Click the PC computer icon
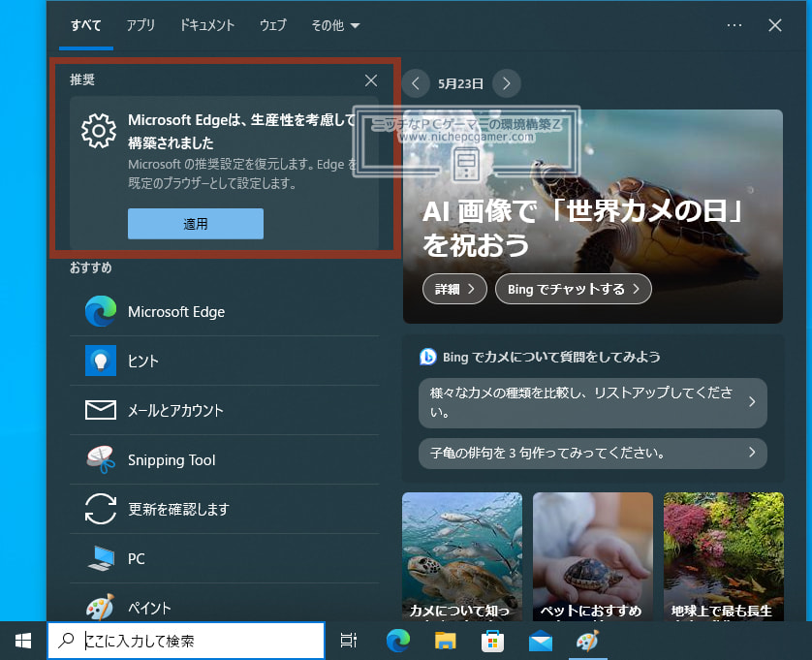 102,558
